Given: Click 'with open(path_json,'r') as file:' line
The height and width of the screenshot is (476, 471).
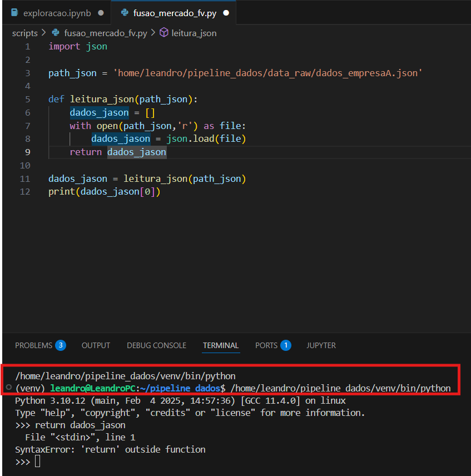Looking at the screenshot, I should 157,126.
